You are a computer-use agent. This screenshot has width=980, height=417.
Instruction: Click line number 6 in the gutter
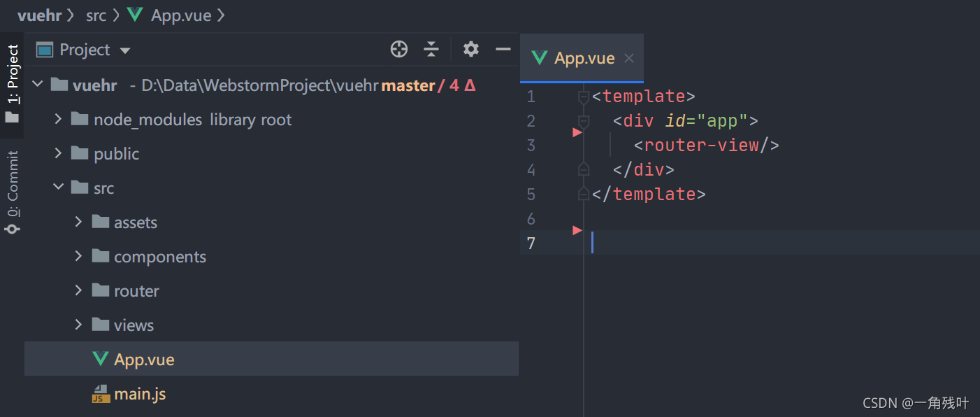531,219
